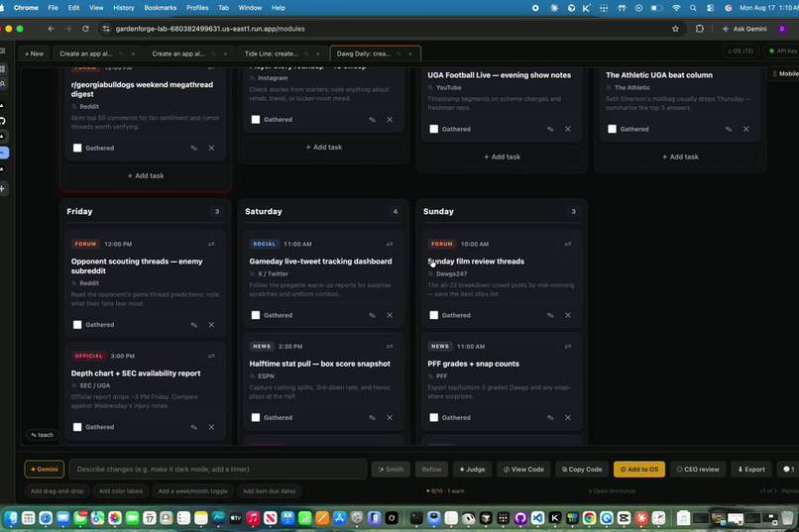
Task: Click the move icon on Opponent scouting threads card
Action: [211, 245]
